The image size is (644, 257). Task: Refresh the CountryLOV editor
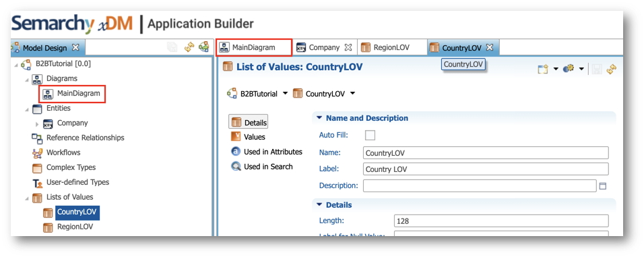click(612, 69)
